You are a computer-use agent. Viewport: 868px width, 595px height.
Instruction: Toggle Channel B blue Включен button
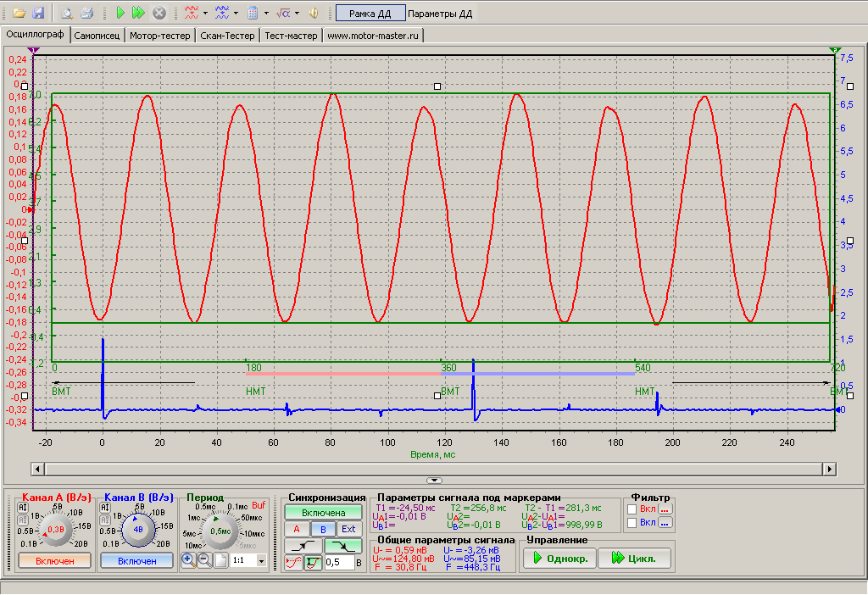tap(136, 561)
